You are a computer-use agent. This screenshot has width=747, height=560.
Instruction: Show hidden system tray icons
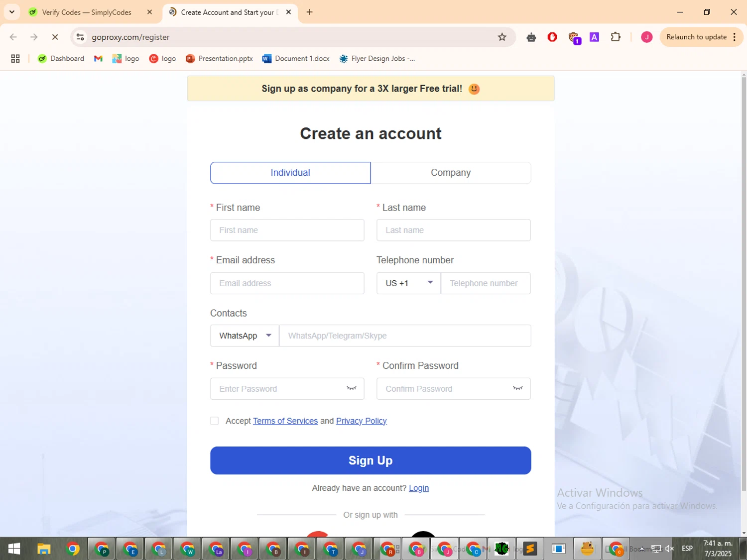pyautogui.click(x=642, y=549)
